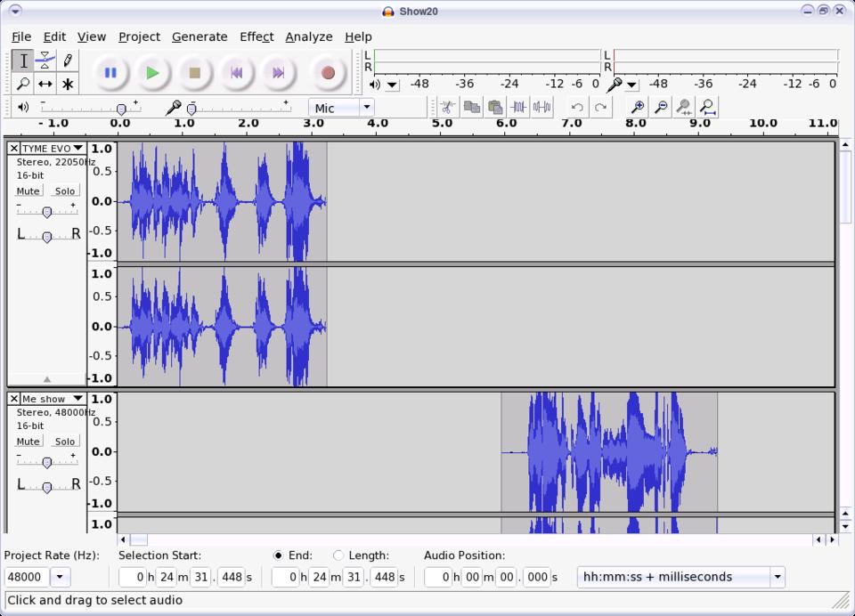Open the Effect menu

click(256, 36)
